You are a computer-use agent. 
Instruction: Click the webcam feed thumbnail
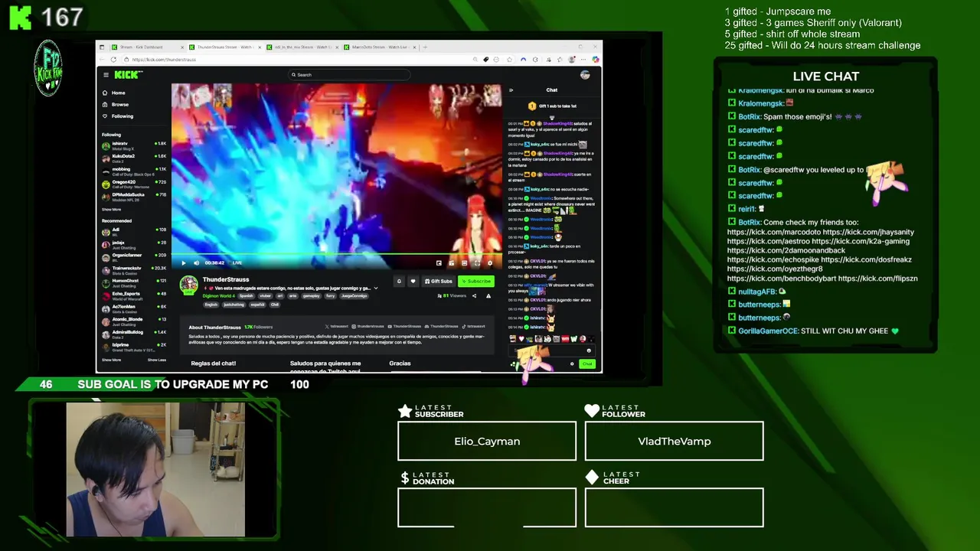[x=155, y=469]
